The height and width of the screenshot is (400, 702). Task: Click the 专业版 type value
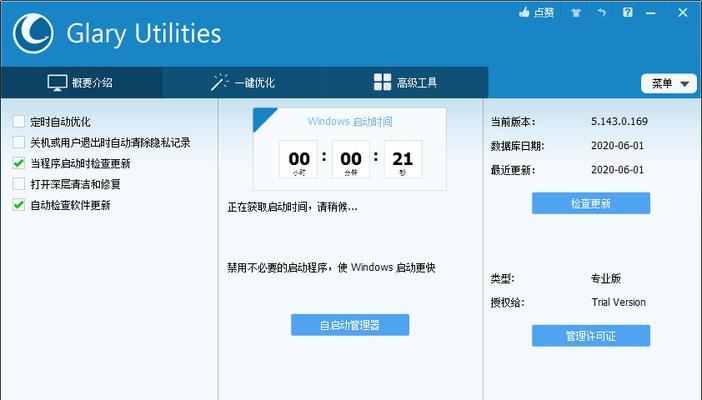click(x=606, y=279)
